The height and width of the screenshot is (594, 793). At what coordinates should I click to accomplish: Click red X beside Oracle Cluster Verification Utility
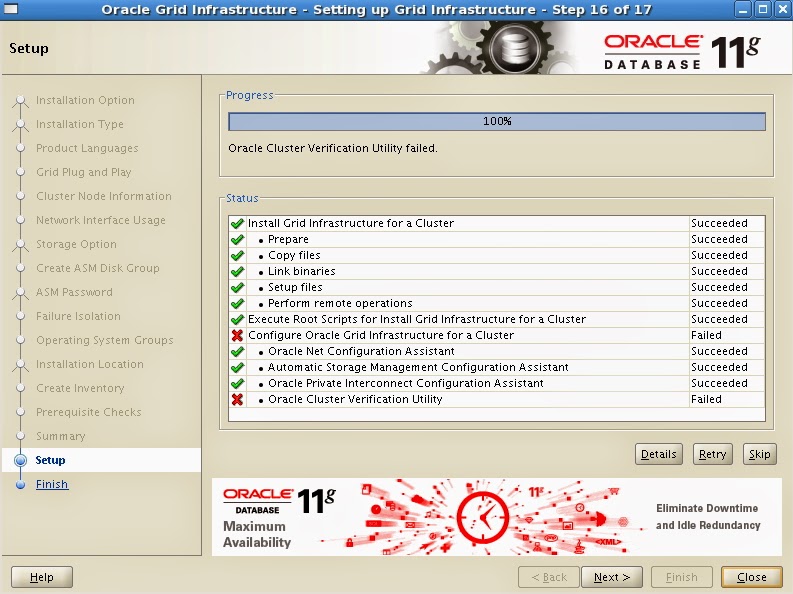(237, 400)
